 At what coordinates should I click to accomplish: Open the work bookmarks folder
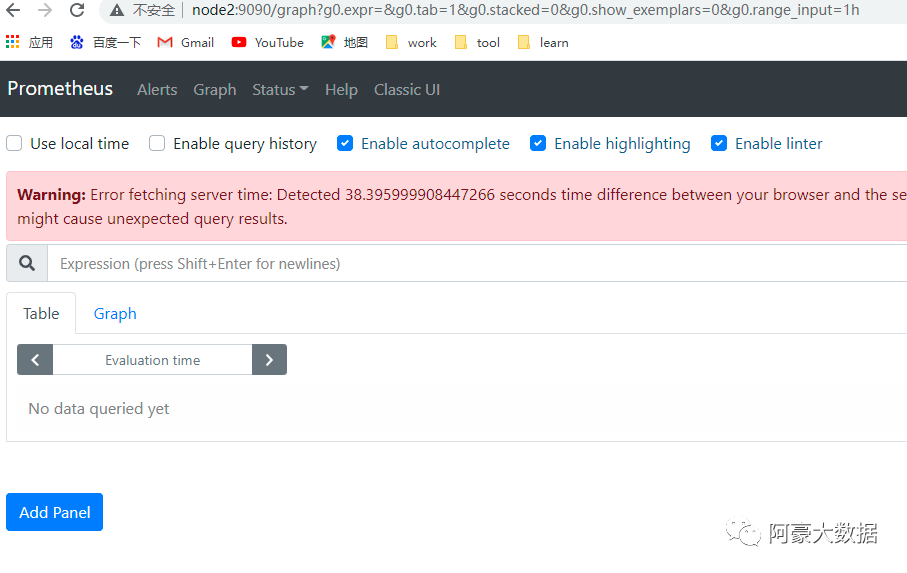click(x=411, y=42)
